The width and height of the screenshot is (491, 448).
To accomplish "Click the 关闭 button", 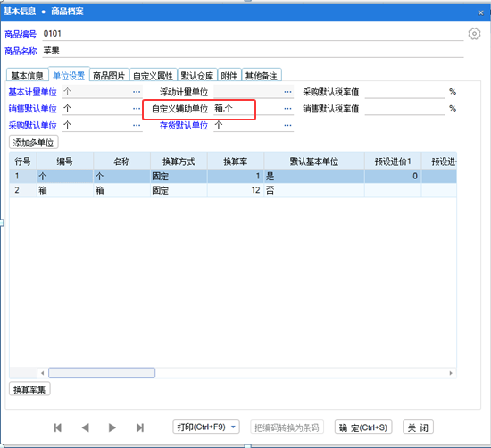I will 418,427.
